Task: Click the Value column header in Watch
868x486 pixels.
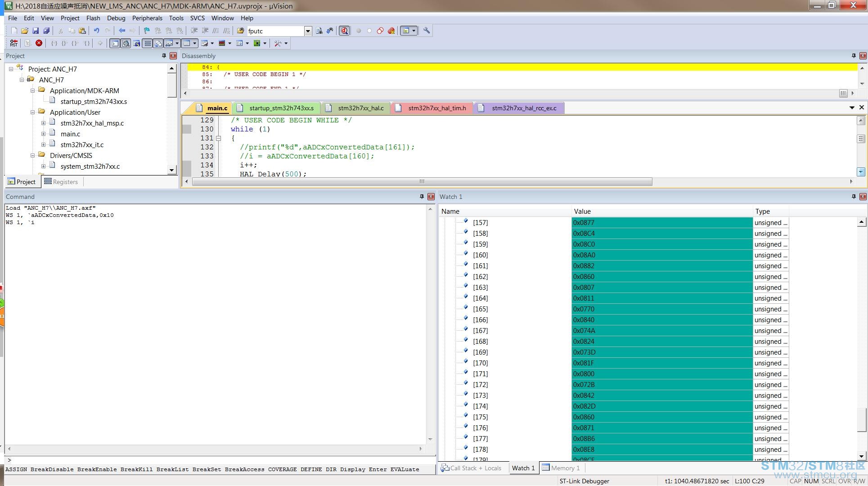Action: 662,211
